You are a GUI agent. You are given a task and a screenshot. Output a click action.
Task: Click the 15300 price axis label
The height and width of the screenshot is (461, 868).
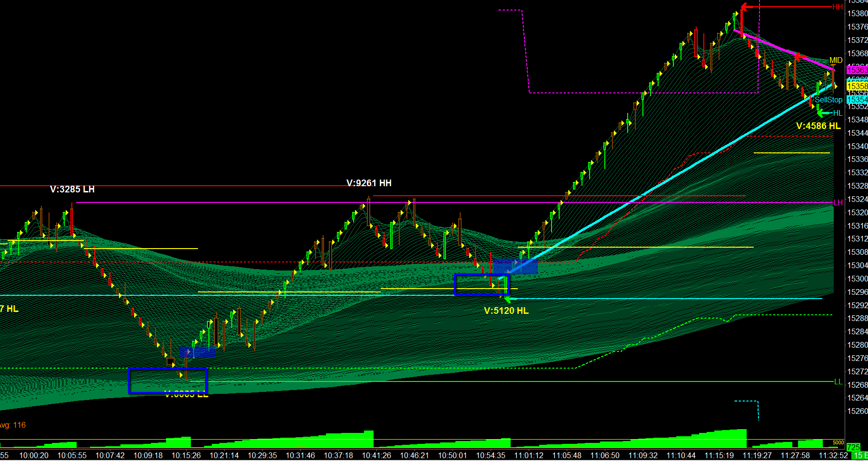tap(858, 279)
